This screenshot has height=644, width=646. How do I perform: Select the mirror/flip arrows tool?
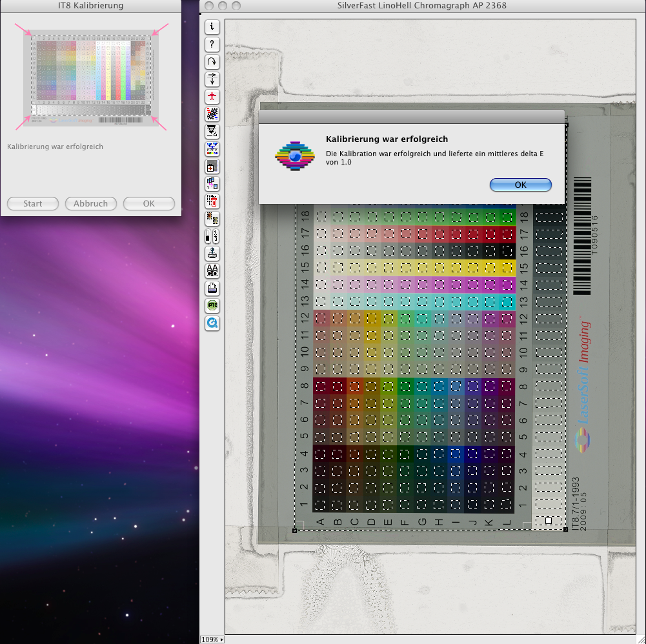pyautogui.click(x=212, y=79)
